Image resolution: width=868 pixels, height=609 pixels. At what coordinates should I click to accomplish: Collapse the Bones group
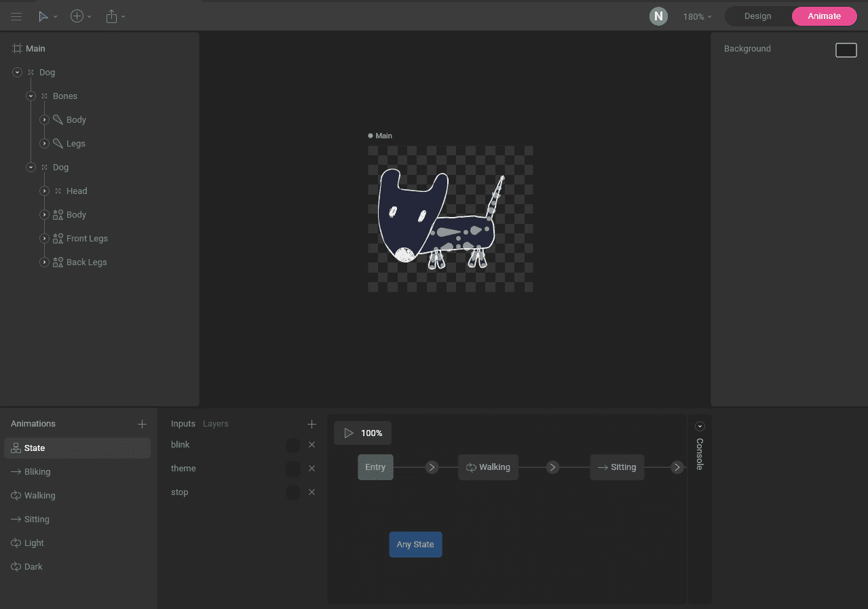click(31, 96)
